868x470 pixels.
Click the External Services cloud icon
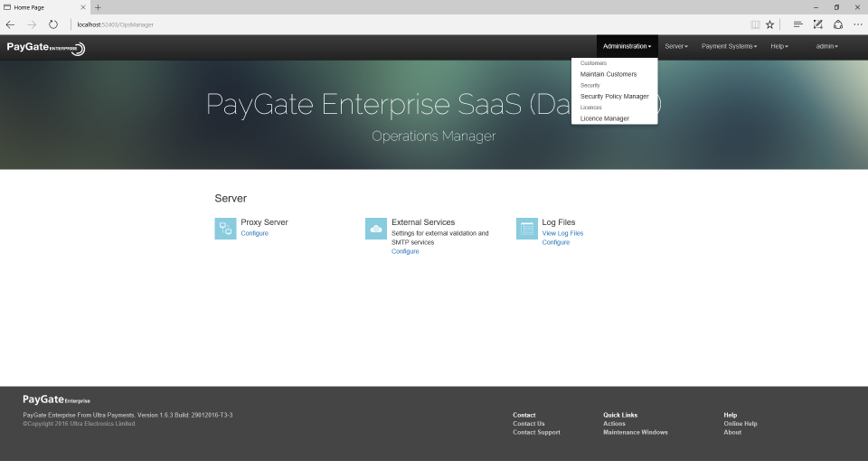coord(376,229)
